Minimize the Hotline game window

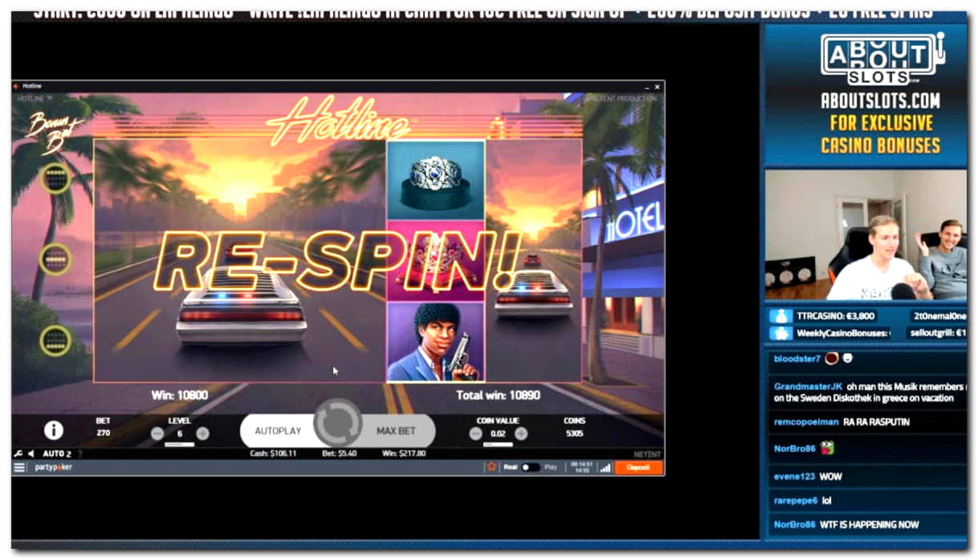(x=646, y=86)
